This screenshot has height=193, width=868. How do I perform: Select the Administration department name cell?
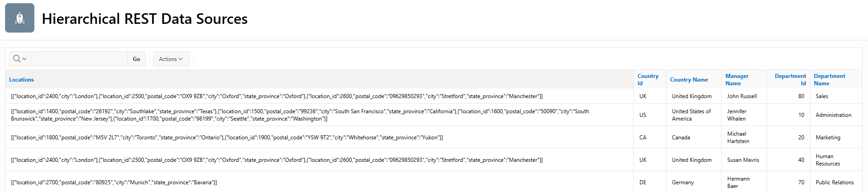[836, 115]
